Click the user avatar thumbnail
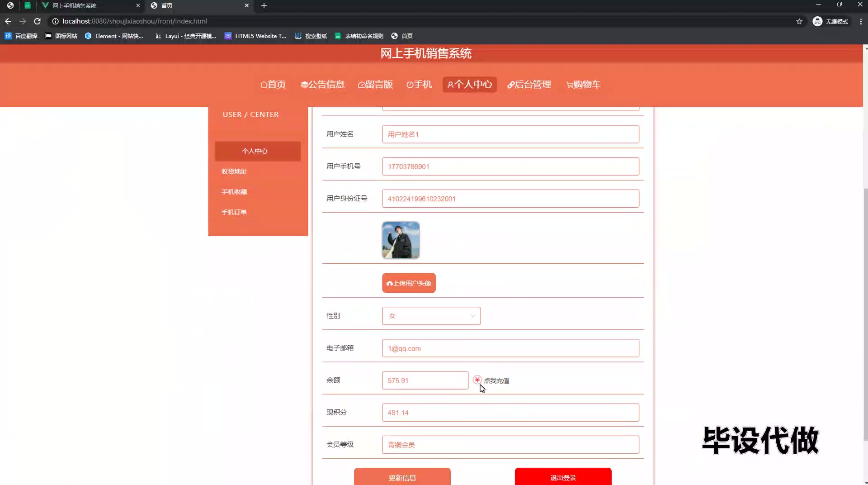Image resolution: width=868 pixels, height=485 pixels. [401, 240]
